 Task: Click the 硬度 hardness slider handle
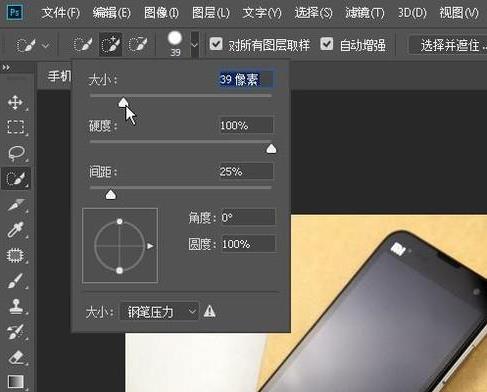pyautogui.click(x=271, y=149)
